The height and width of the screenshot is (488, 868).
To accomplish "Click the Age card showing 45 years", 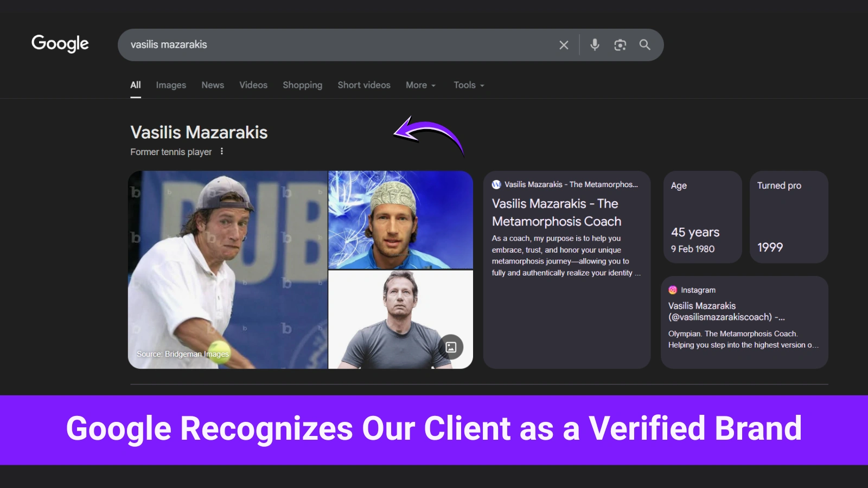I will click(702, 217).
